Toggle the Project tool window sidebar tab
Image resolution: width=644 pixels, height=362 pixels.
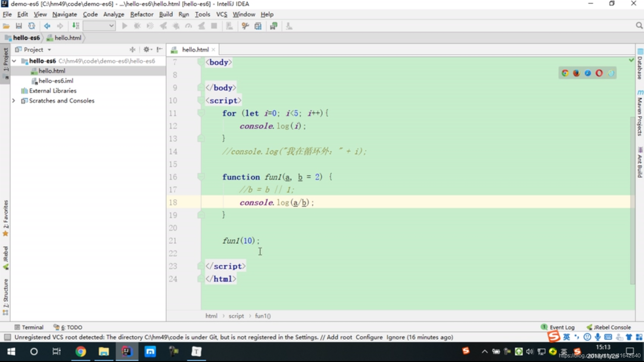pyautogui.click(x=5, y=63)
